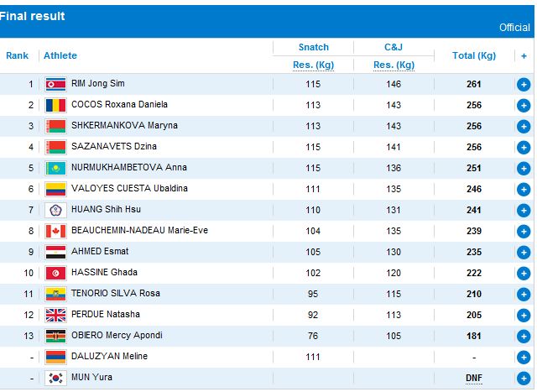The width and height of the screenshot is (537, 392).
Task: Click the Tunisia flag beside HASSINE Ghada
Action: (55, 273)
